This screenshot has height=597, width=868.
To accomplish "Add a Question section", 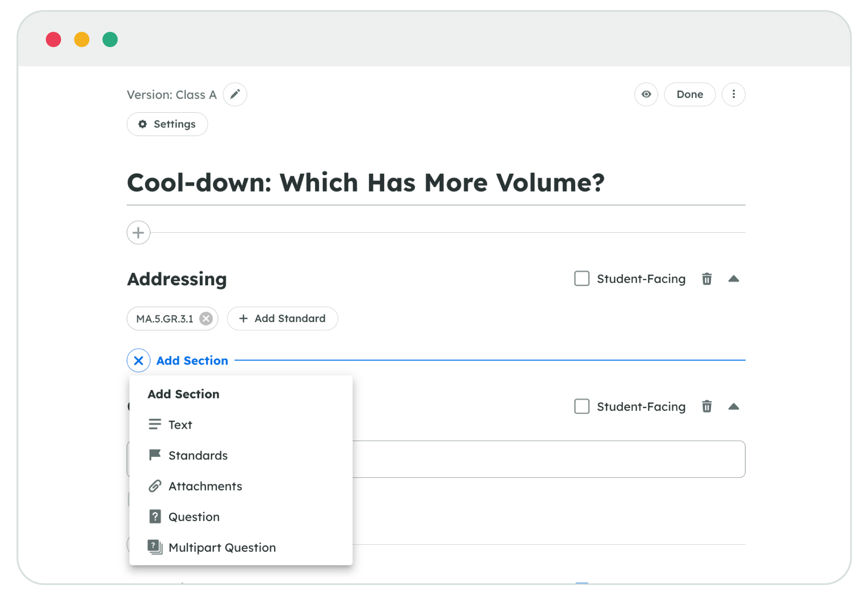I will tap(194, 517).
